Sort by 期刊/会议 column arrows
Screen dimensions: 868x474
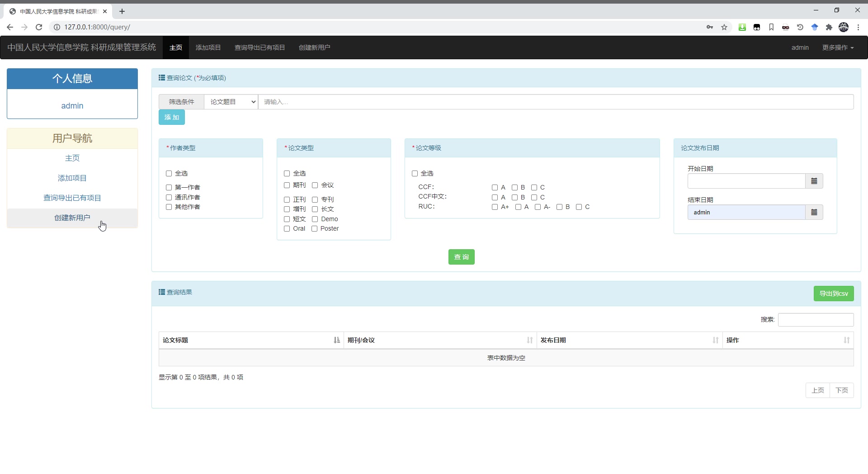point(530,340)
